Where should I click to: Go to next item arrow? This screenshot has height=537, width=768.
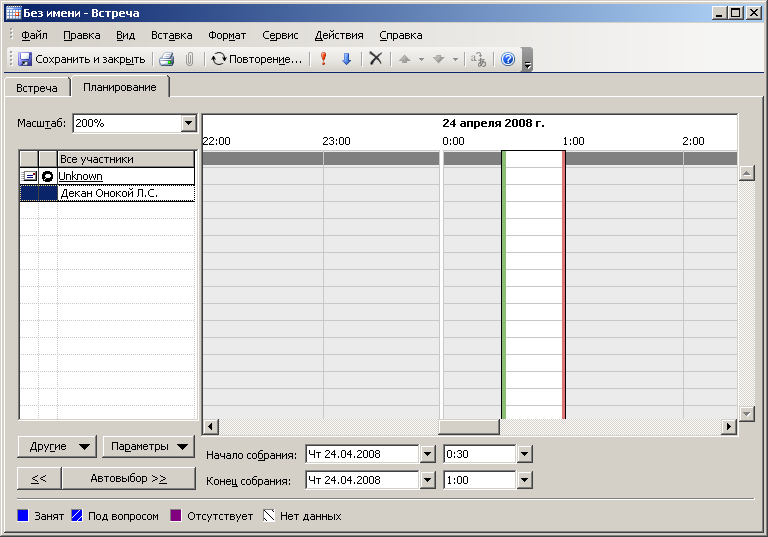(438, 59)
